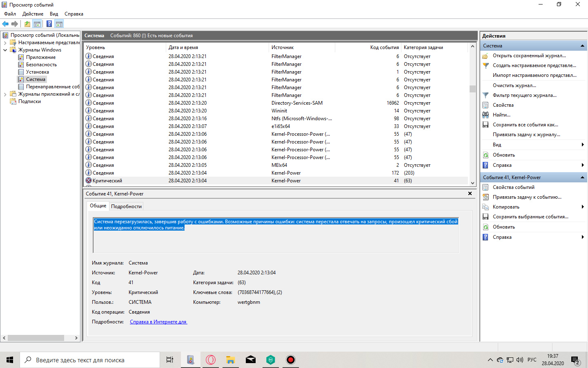Click the blue Help toolbar icon

[49, 24]
